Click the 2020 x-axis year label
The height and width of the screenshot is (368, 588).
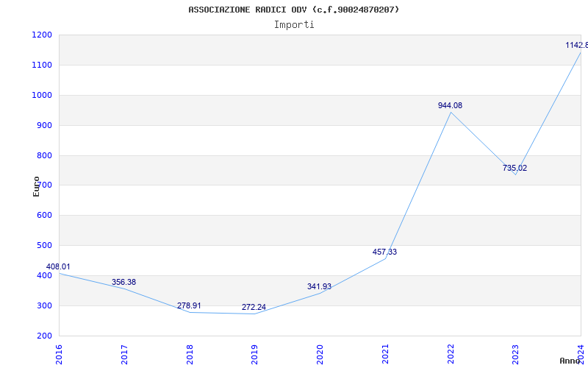[x=320, y=355]
